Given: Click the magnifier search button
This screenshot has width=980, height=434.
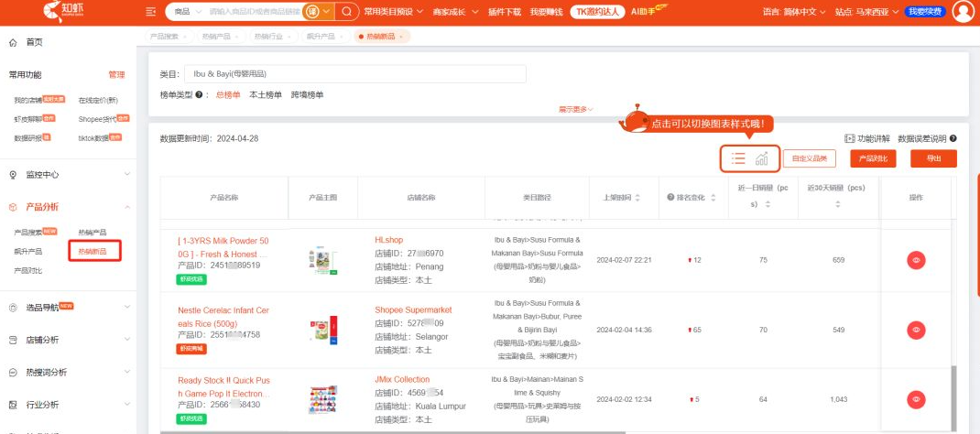Looking at the screenshot, I should point(347,12).
